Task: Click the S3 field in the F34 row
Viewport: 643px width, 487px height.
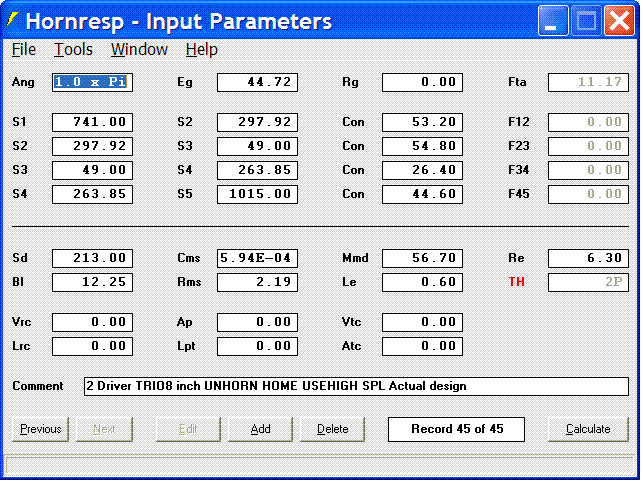Action: point(92,171)
